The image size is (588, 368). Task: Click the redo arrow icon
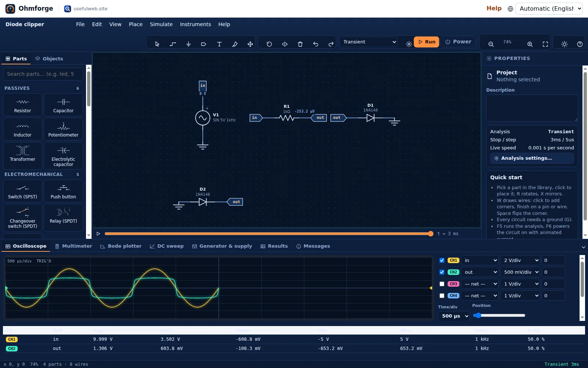pyautogui.click(x=331, y=44)
